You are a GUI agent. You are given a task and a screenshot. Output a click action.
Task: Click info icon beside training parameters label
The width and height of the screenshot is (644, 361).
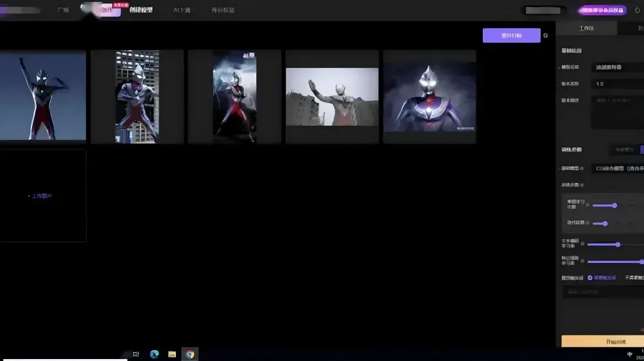point(582,185)
